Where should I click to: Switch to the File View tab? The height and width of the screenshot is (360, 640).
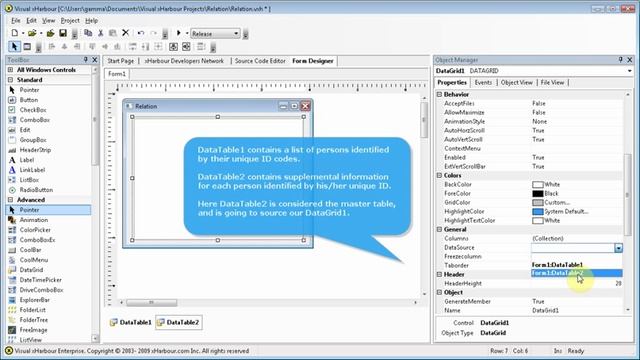[552, 82]
